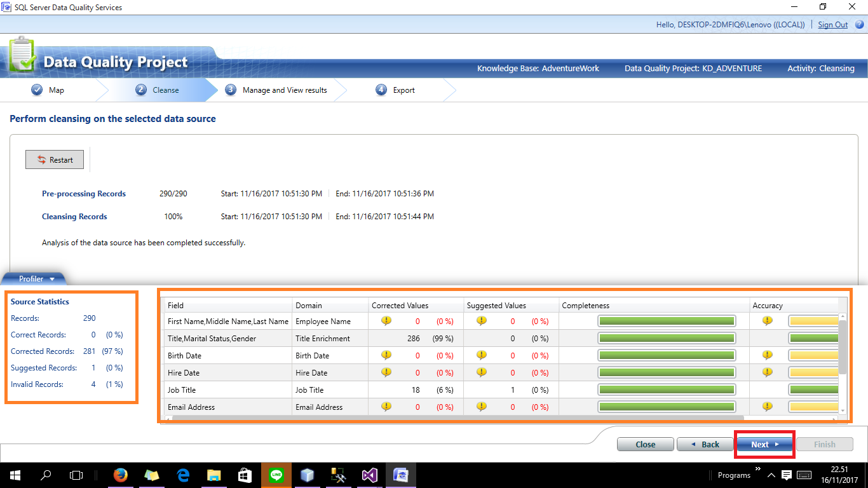Click the Corrected Values column header
This screenshot has width=868, height=488.
tap(416, 306)
